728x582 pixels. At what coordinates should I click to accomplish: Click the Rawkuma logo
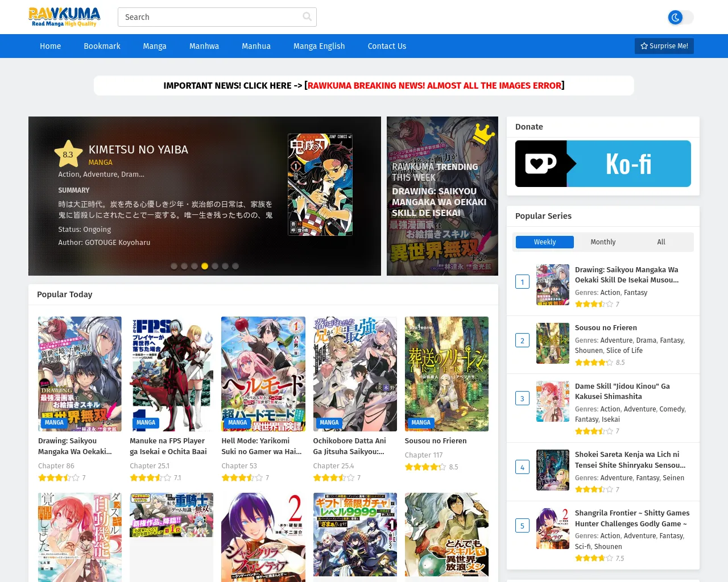pos(64,17)
